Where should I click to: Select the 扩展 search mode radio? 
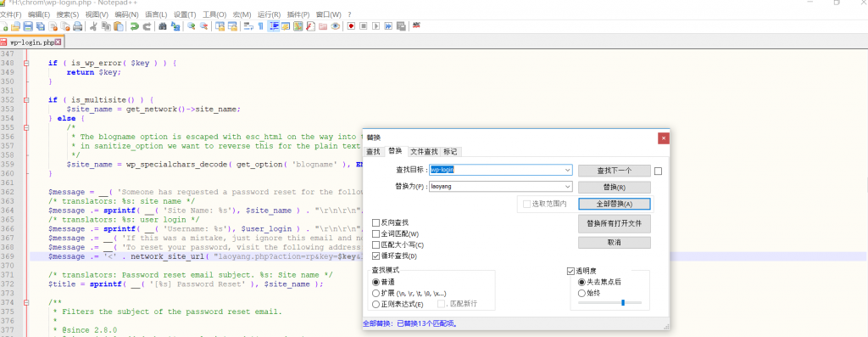pyautogui.click(x=376, y=293)
